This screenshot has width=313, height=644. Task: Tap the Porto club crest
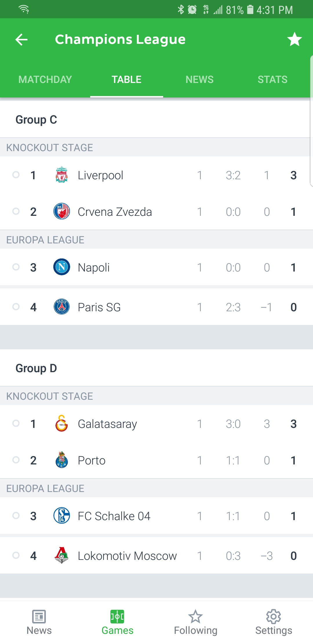tap(62, 460)
